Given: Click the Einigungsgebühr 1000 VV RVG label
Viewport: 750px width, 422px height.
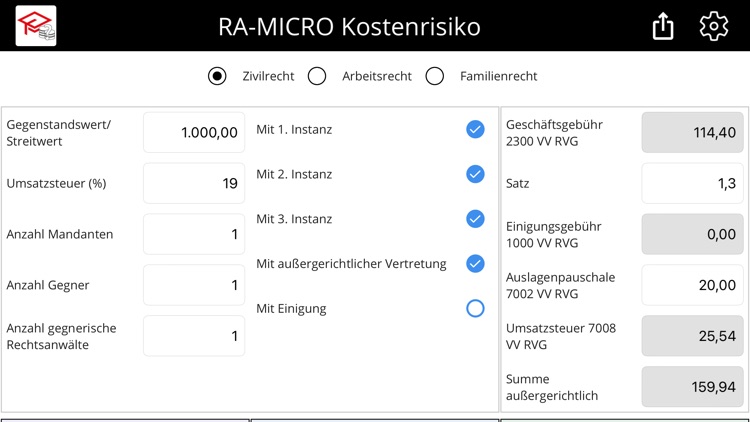Looking at the screenshot, I should coord(554,234).
